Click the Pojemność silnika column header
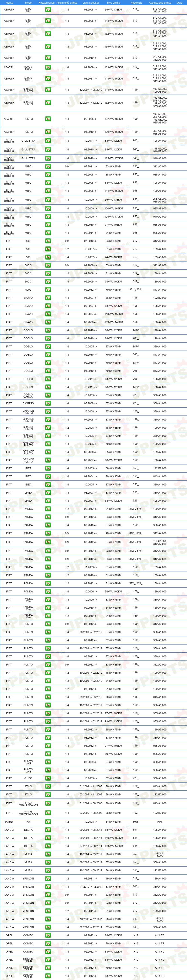Viewport: 187px width, 980px height. (67, 2)
